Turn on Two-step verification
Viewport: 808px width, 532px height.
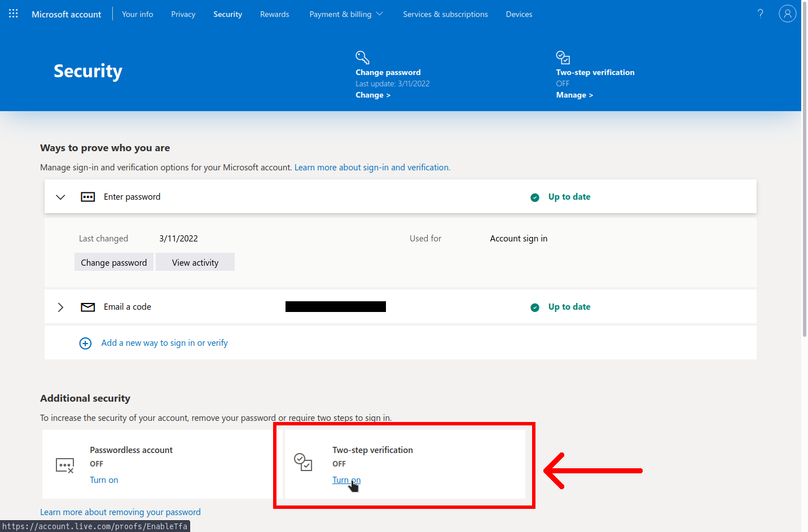pos(346,480)
